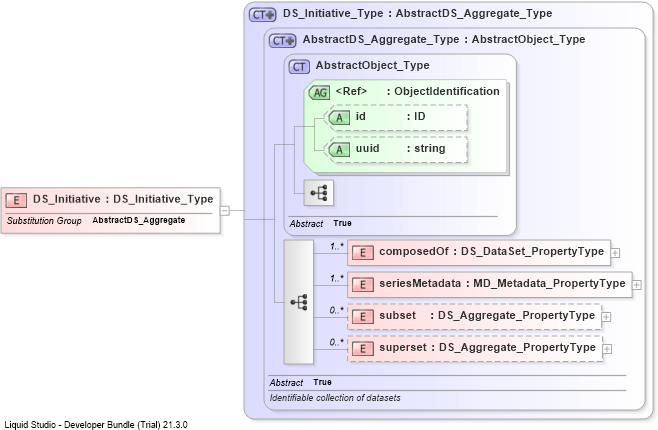Select the 'id : ID' attribute text
The image size is (658, 430).
pyautogui.click(x=390, y=117)
